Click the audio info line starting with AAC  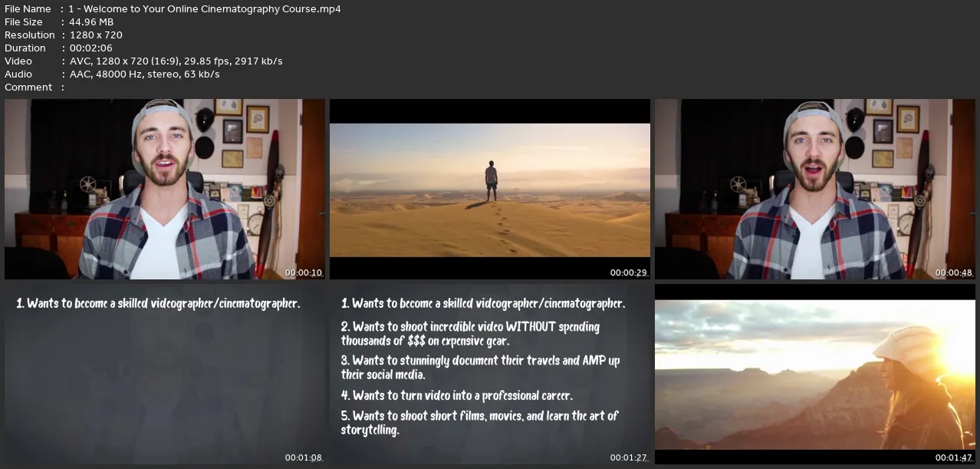pos(144,74)
